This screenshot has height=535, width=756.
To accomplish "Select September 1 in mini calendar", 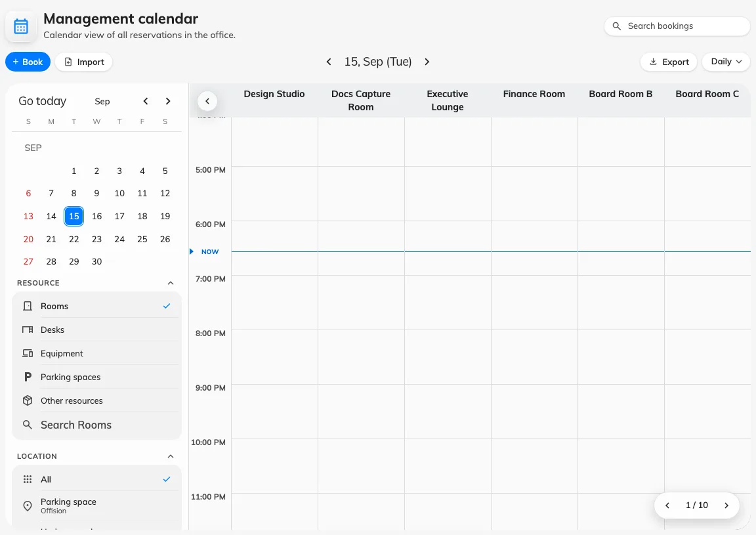I will pos(73,171).
